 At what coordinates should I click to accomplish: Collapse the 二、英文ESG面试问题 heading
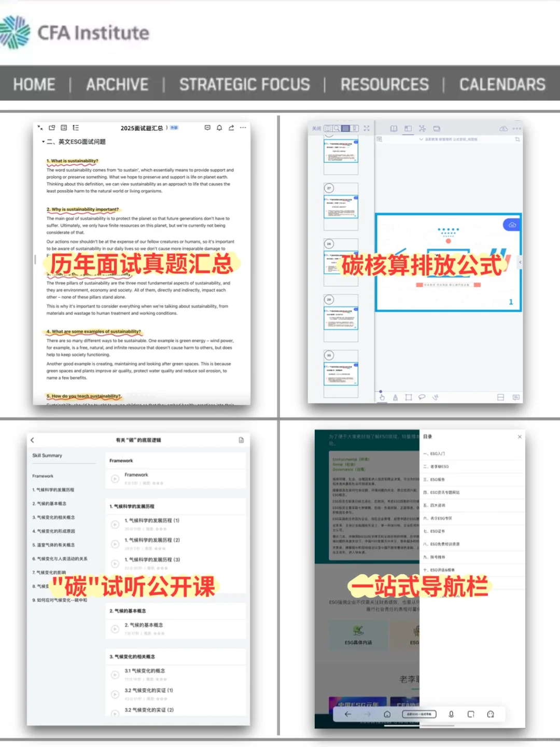click(x=43, y=142)
